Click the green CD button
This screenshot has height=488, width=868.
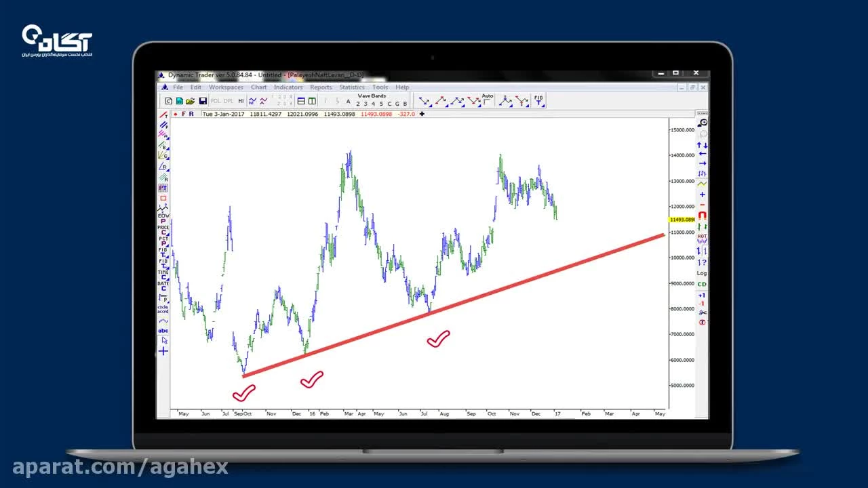click(x=702, y=284)
